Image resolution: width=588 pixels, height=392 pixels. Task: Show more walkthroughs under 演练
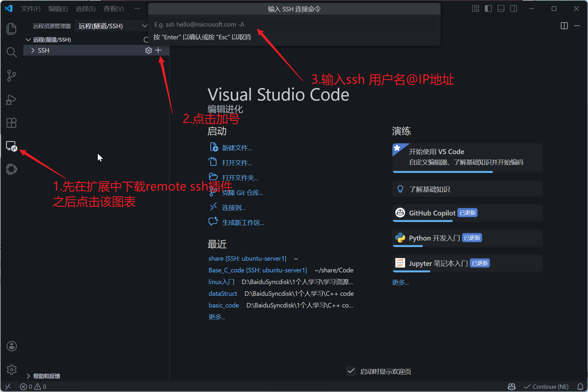tap(401, 282)
